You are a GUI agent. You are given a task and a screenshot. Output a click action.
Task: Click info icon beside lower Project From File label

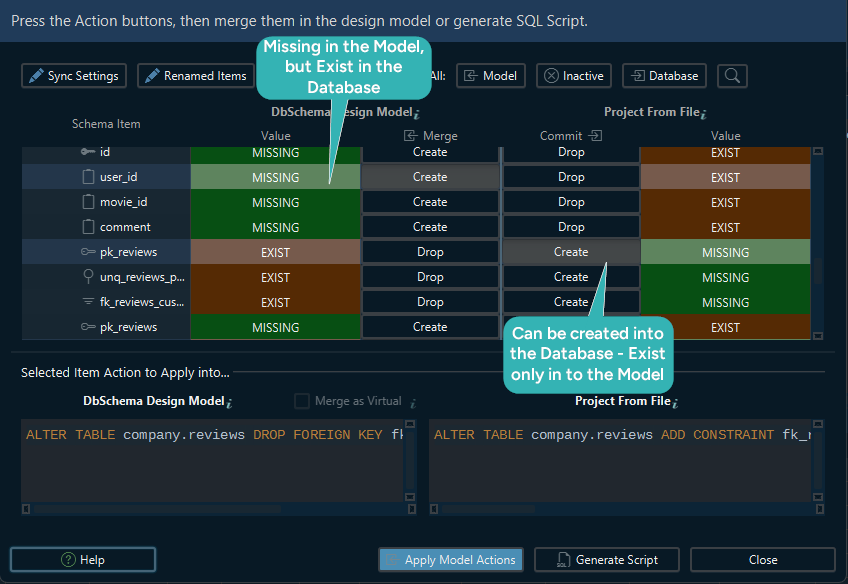pos(675,403)
